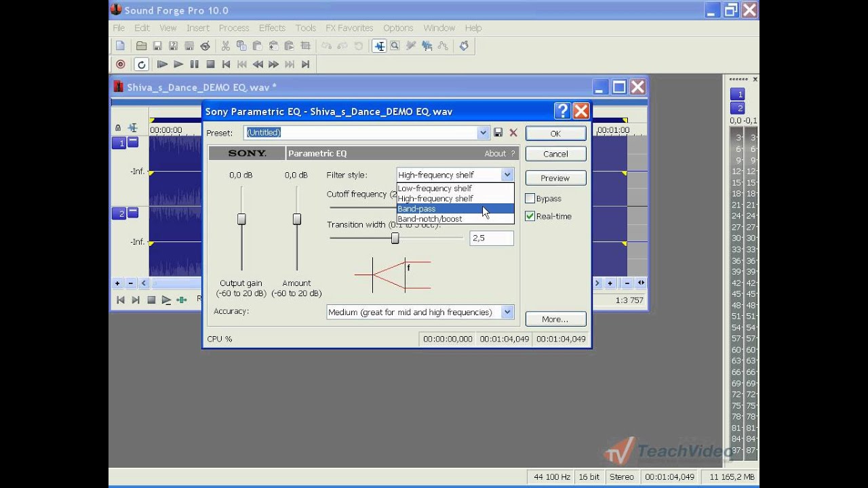
Task: Click Play All in main transport bar
Action: point(162,64)
